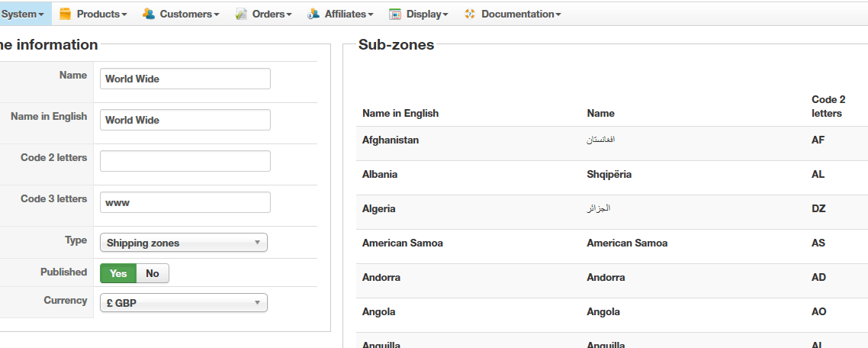
Task: Set Published to Yes
Action: 118,273
